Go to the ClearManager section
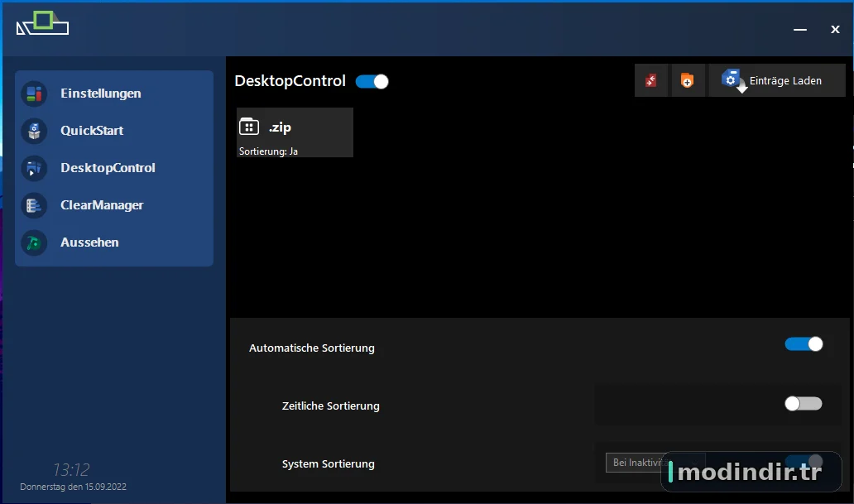Viewport: 854px width, 504px height. click(102, 205)
